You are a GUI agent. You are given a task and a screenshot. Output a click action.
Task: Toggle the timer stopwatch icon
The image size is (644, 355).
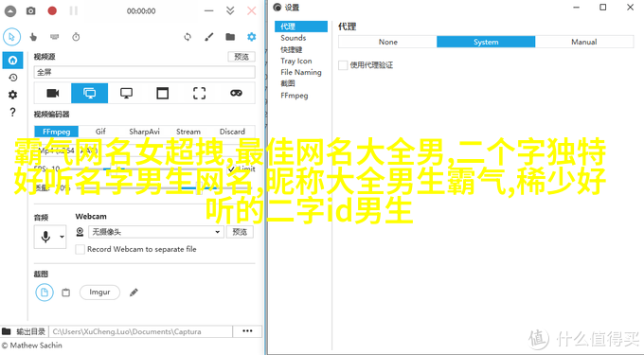(76, 37)
